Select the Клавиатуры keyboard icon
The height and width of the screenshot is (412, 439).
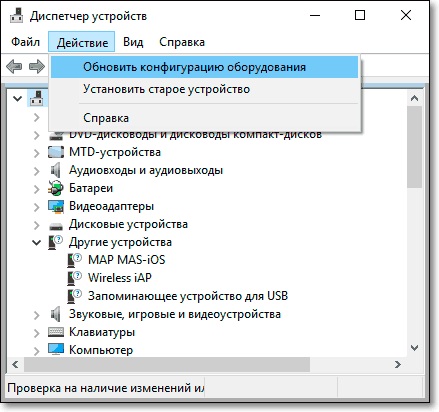tap(56, 332)
